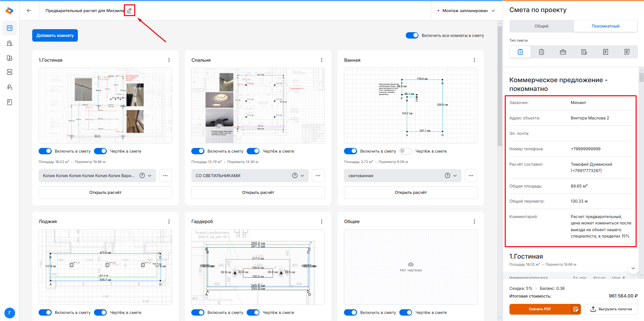Switch to the Общий tab
Image resolution: width=644 pixels, height=321 pixels.
[541, 26]
